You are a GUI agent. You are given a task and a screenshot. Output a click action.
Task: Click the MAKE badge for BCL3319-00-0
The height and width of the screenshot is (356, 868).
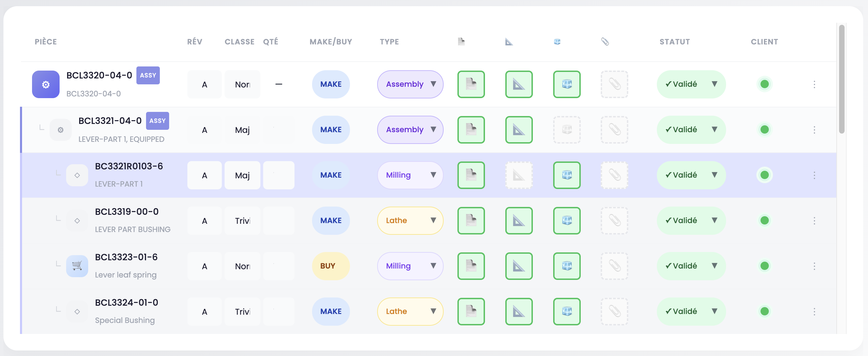tap(330, 221)
